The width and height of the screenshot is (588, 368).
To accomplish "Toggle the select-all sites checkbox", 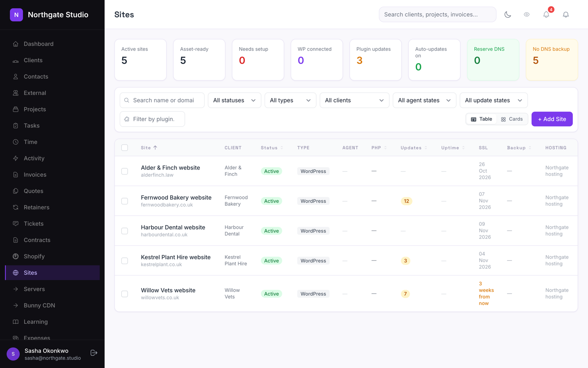I will pyautogui.click(x=125, y=148).
